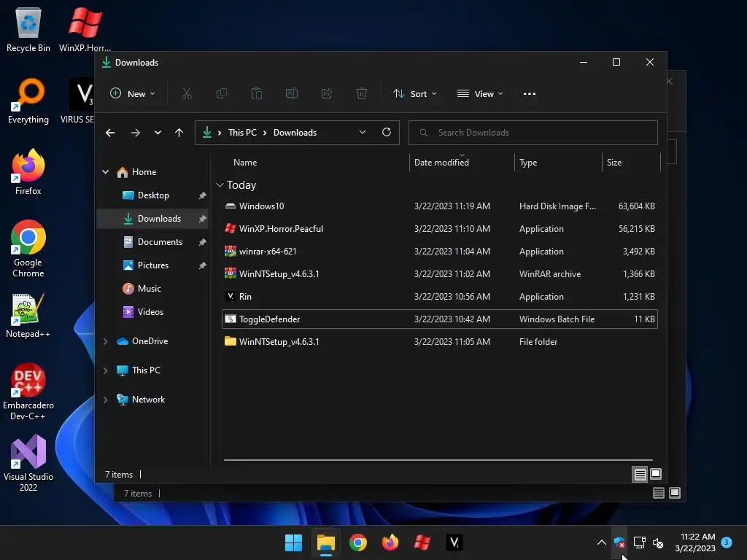Open Windows Start button on taskbar
The width and height of the screenshot is (747, 560).
click(293, 542)
